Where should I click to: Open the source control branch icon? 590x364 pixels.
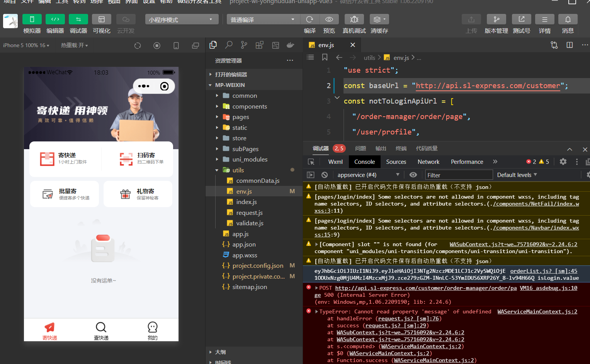(x=244, y=45)
